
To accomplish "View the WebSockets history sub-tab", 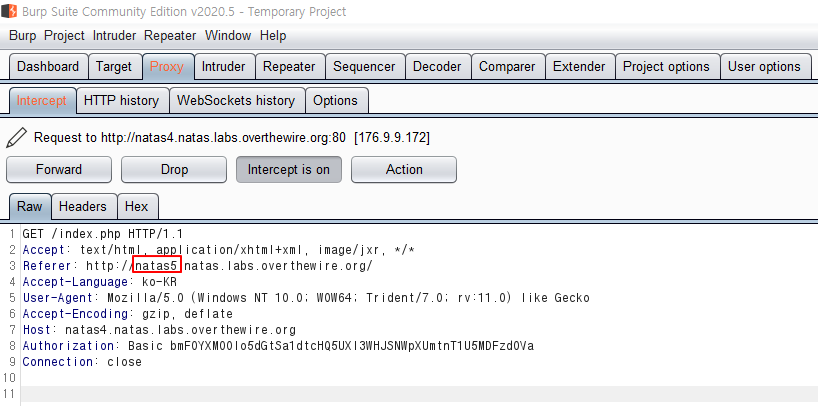I will [x=236, y=101].
